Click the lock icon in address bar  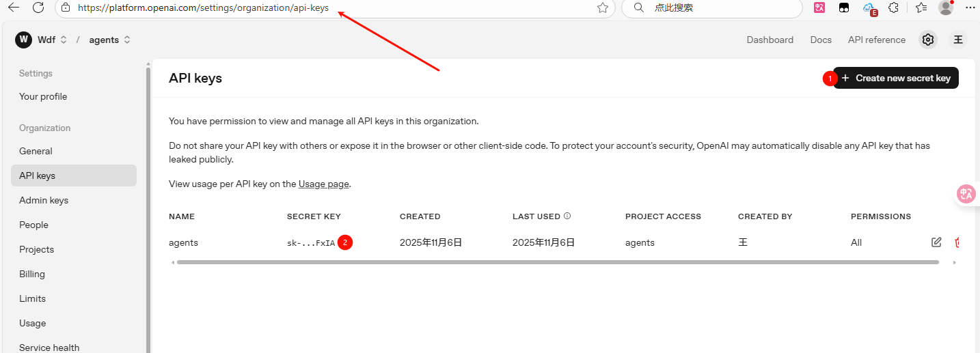pos(66,8)
